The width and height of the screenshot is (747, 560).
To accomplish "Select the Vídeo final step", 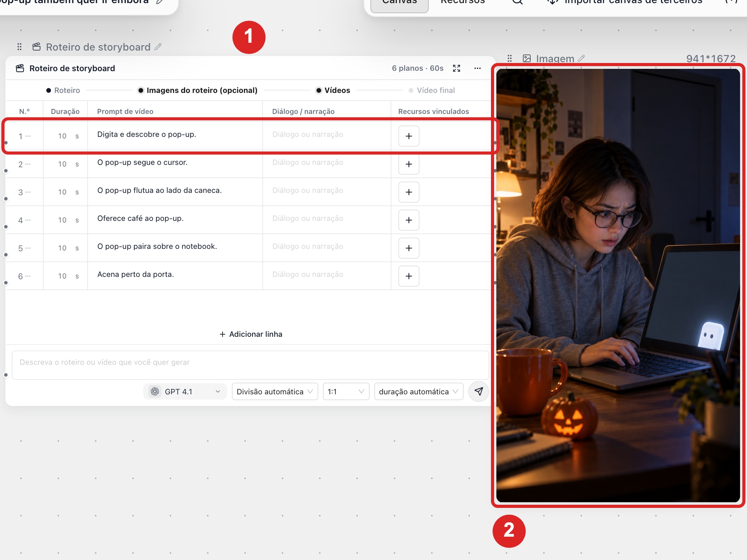I will (x=431, y=90).
